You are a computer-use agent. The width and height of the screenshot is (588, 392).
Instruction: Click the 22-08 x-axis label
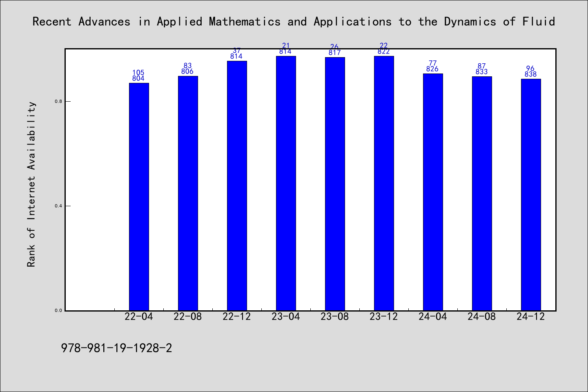(x=188, y=316)
